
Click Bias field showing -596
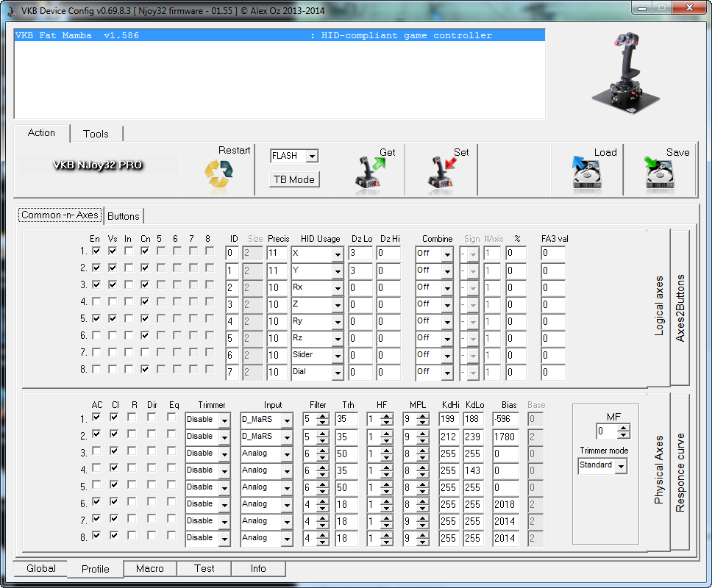506,420
